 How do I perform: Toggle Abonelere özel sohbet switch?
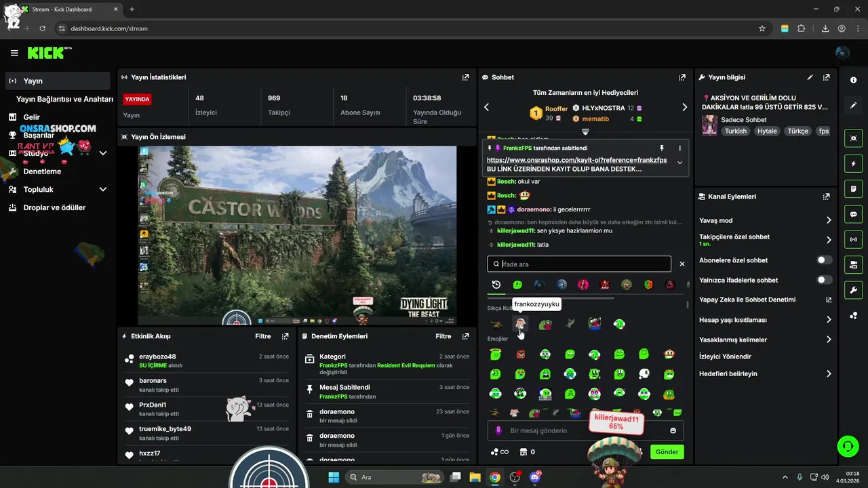click(x=825, y=260)
